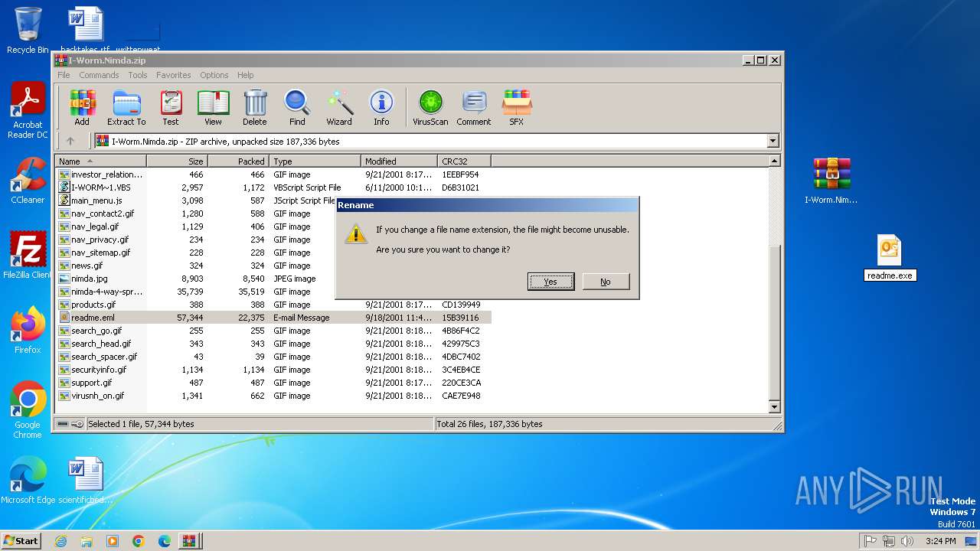The width and height of the screenshot is (980, 551).
Task: Select the nav_sitemap.gif file row
Action: 273,253
